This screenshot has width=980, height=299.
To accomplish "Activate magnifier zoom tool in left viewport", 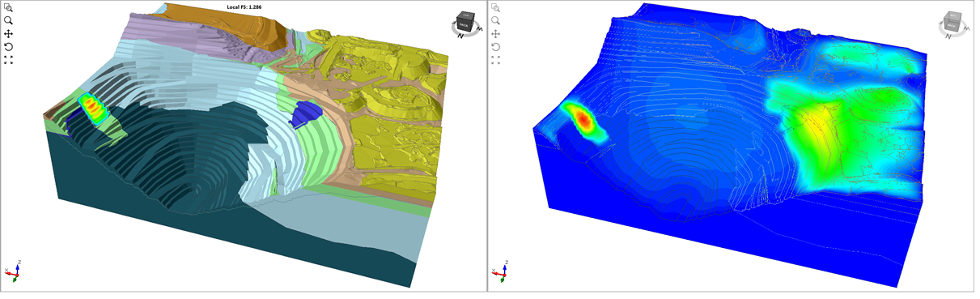I will coord(9,20).
